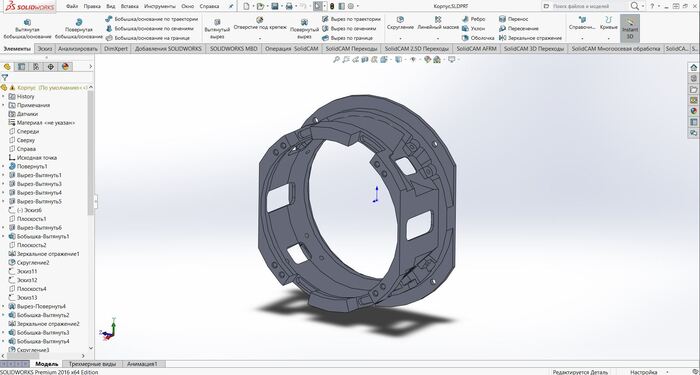Select the Зеркальное отражение1 tree item

coord(44,254)
